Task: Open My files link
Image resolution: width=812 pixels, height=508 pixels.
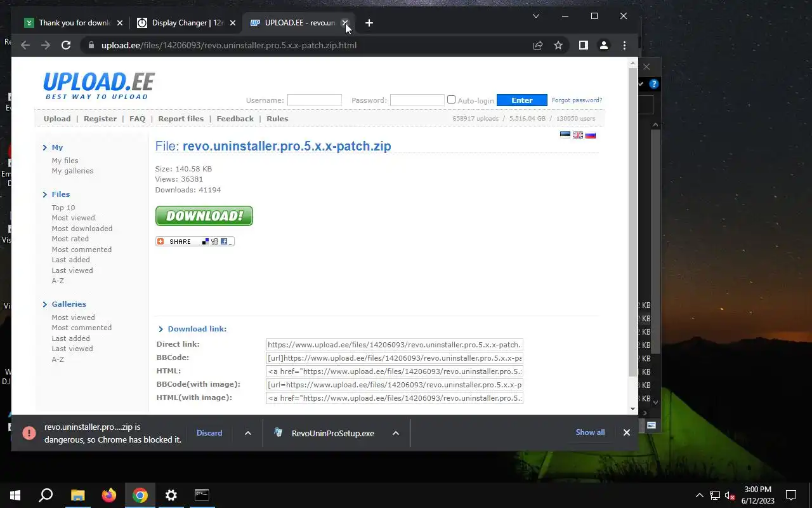Action: (x=65, y=161)
